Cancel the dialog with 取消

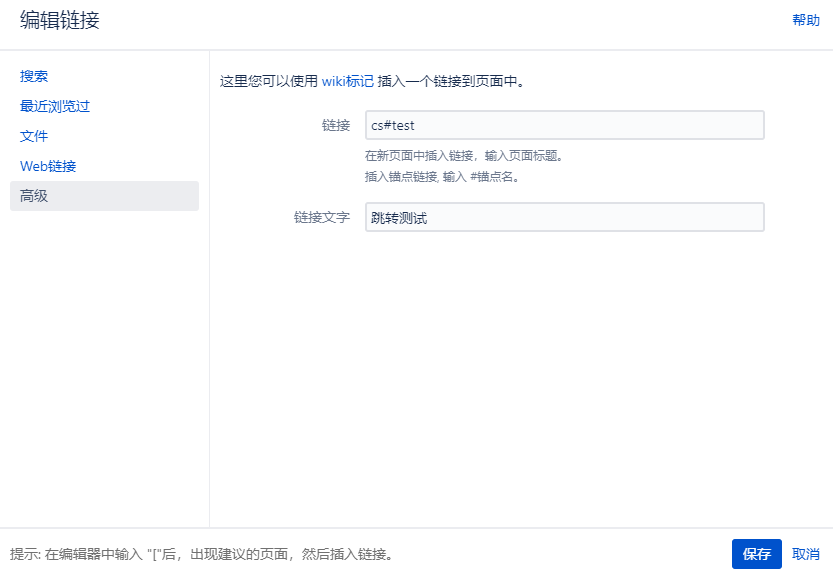click(x=805, y=554)
